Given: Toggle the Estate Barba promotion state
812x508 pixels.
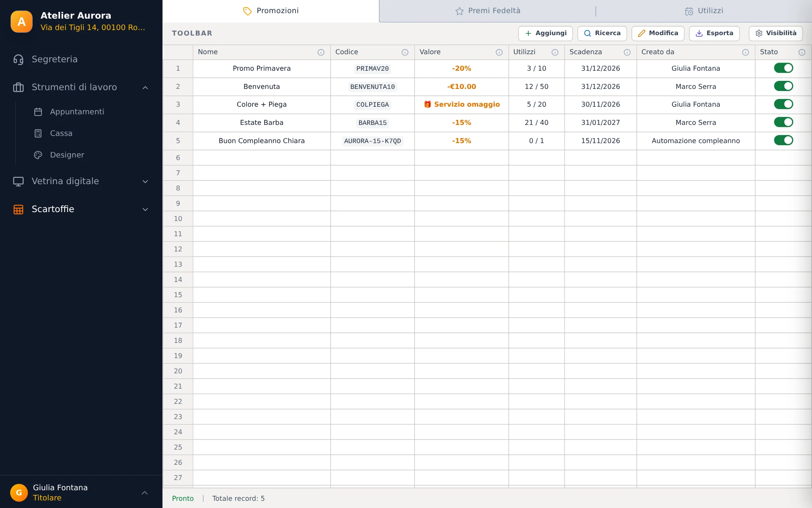Looking at the screenshot, I should click(x=783, y=122).
